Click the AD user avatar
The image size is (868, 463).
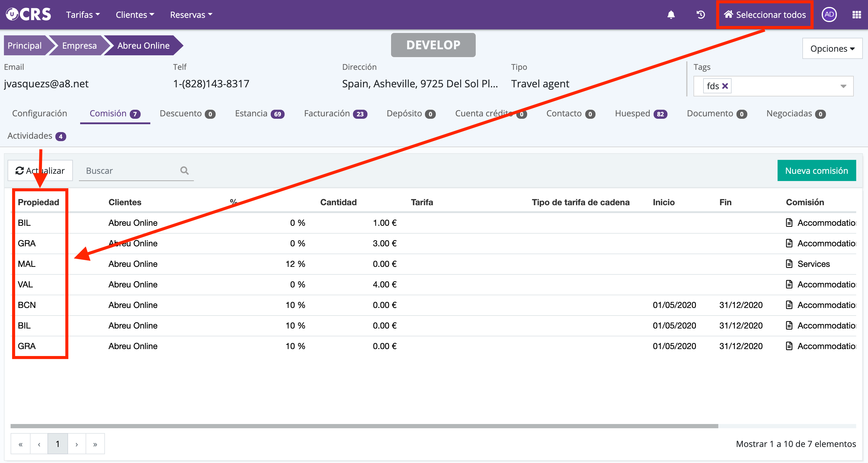click(x=829, y=15)
